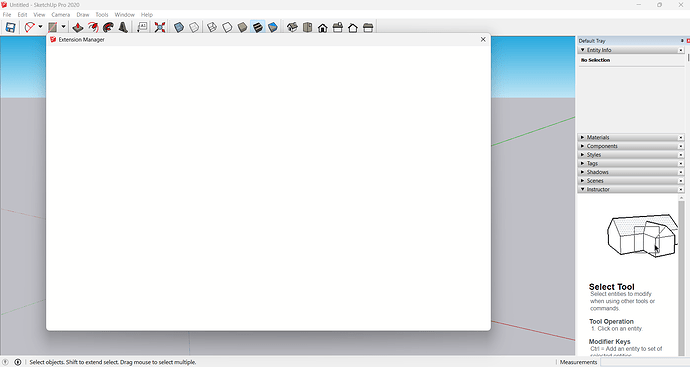Select the Rectangle shape tool
690x367 pixels.
52,27
